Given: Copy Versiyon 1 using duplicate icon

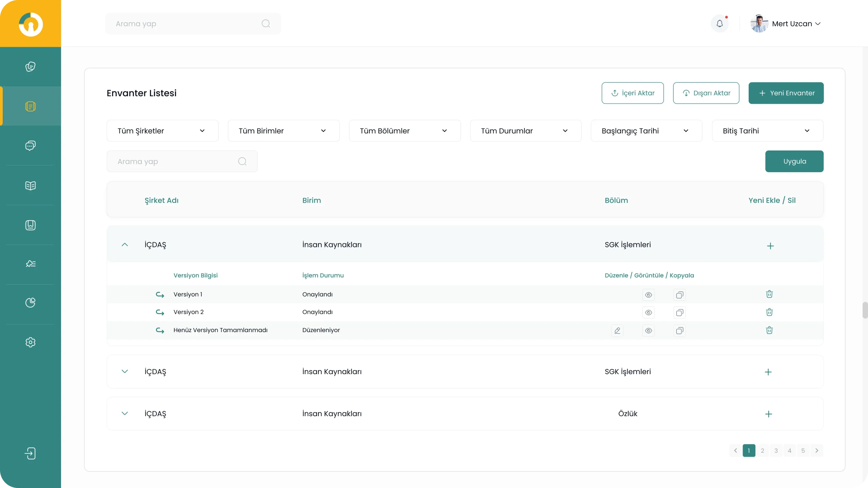Looking at the screenshot, I should (679, 295).
